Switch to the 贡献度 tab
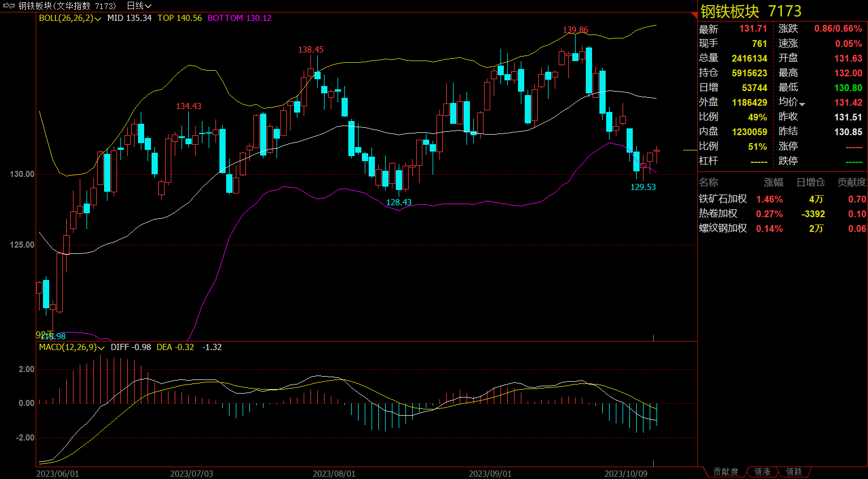This screenshot has width=868, height=479. [x=726, y=472]
